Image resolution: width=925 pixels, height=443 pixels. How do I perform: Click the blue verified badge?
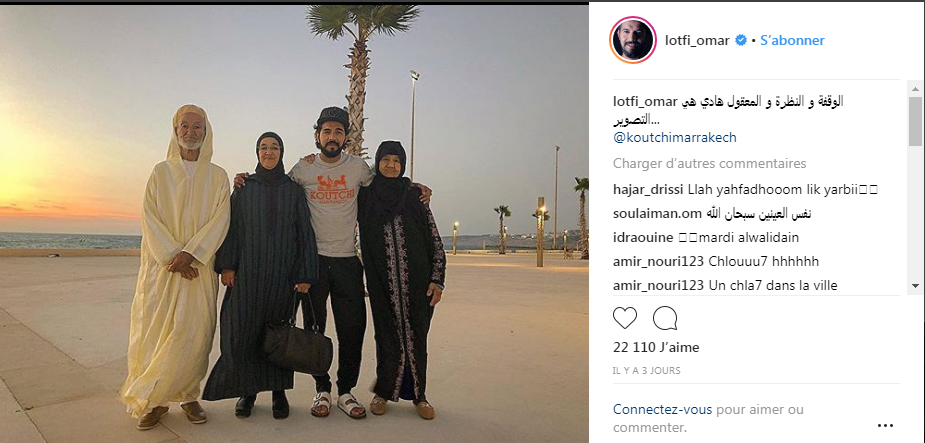pyautogui.click(x=741, y=40)
